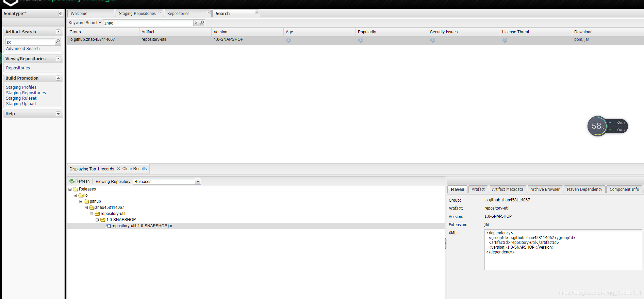Click the artifact search magnifier in sidebar

point(58,41)
